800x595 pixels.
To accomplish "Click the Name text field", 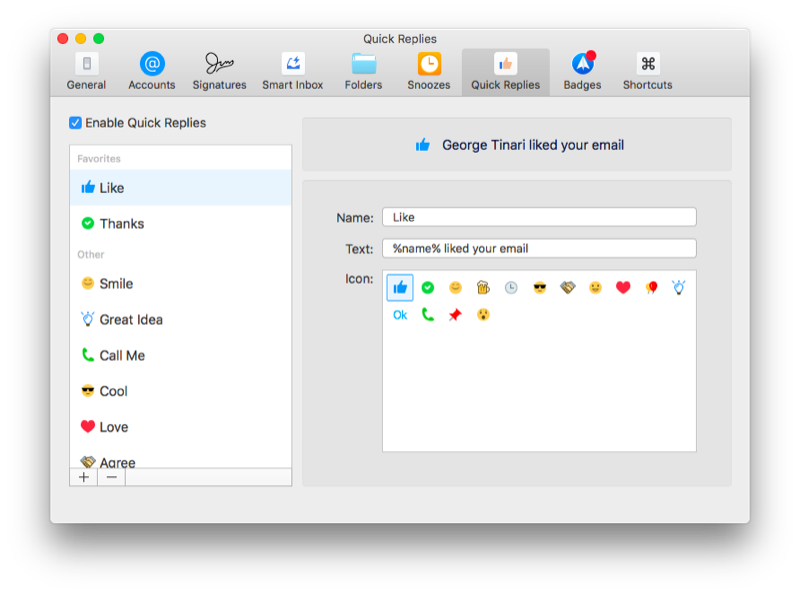I will [x=539, y=217].
